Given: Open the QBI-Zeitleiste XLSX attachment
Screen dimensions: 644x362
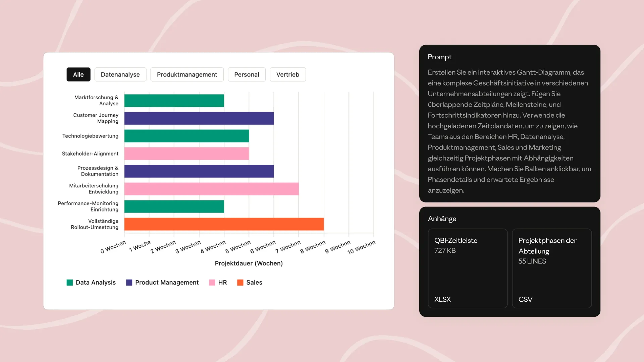Looking at the screenshot, I should point(468,268).
